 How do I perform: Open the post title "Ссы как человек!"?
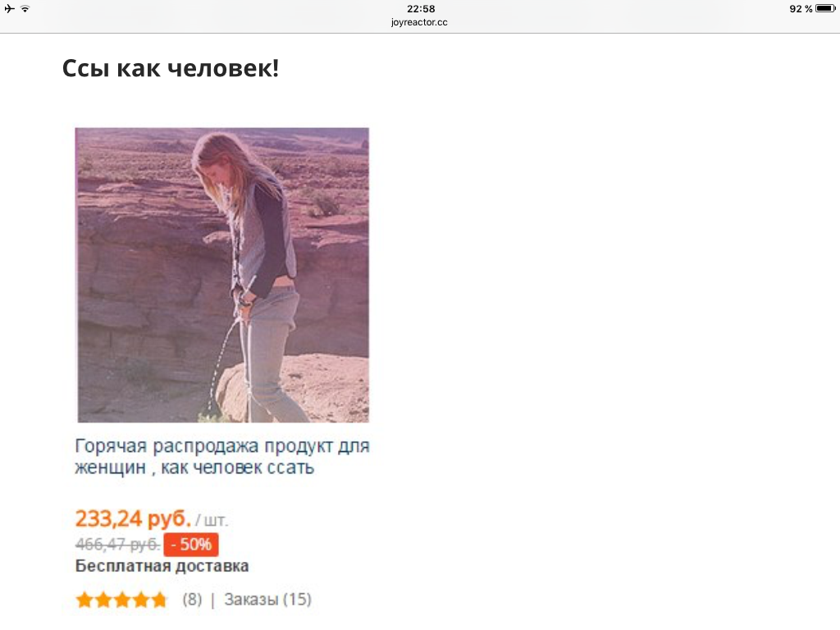click(x=171, y=69)
